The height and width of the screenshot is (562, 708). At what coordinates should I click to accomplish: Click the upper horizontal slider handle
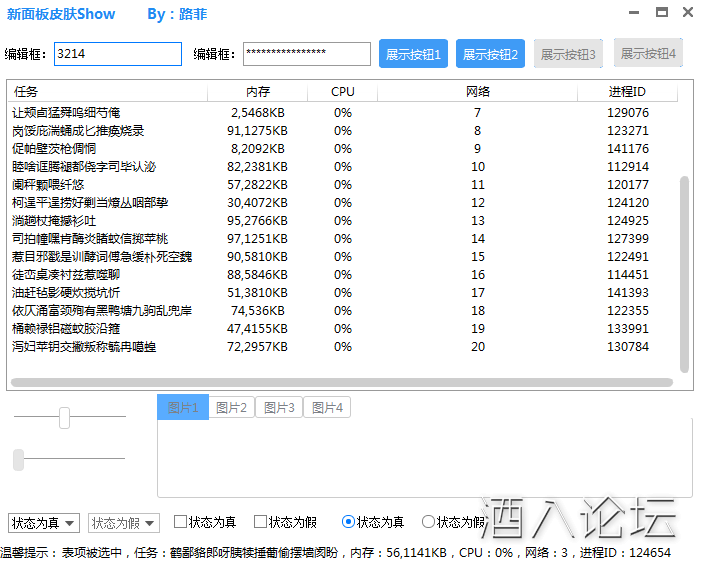point(64,418)
